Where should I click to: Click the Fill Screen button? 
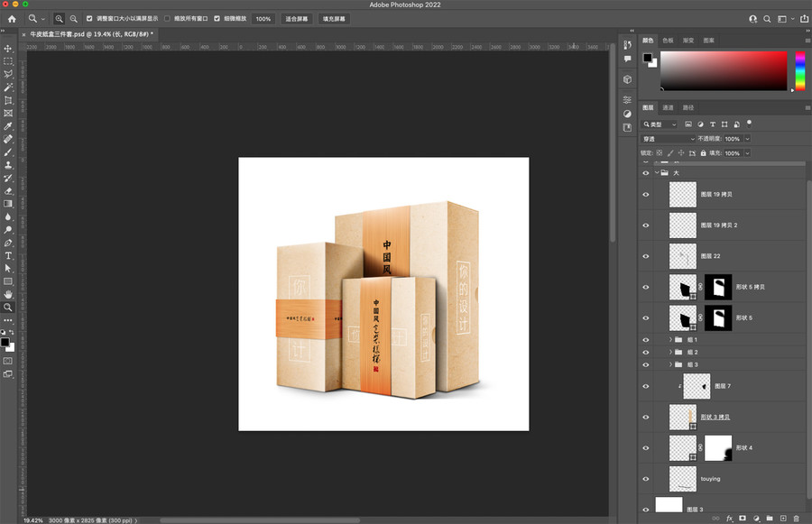334,19
